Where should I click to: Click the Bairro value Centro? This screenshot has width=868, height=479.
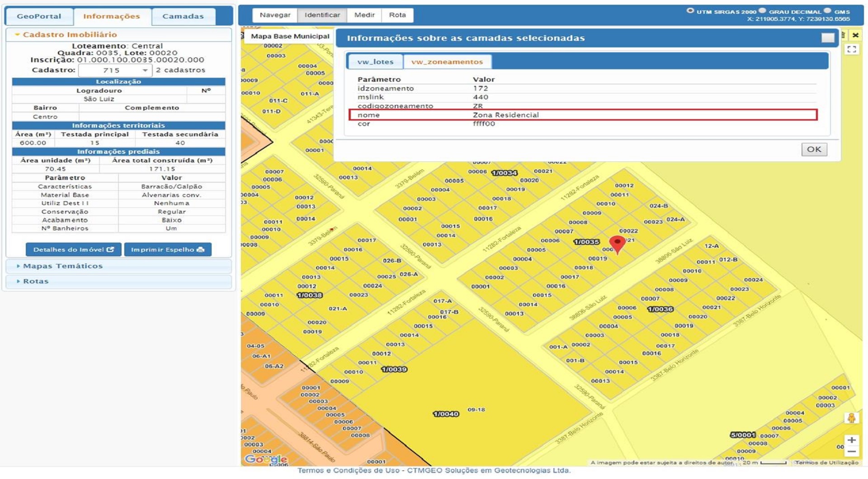tap(45, 117)
